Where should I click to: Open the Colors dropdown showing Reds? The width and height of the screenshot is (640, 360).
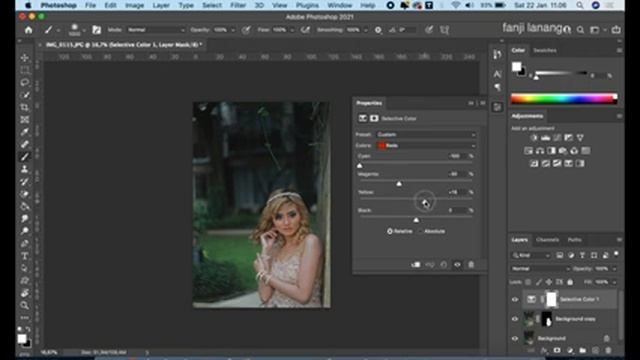click(x=426, y=146)
